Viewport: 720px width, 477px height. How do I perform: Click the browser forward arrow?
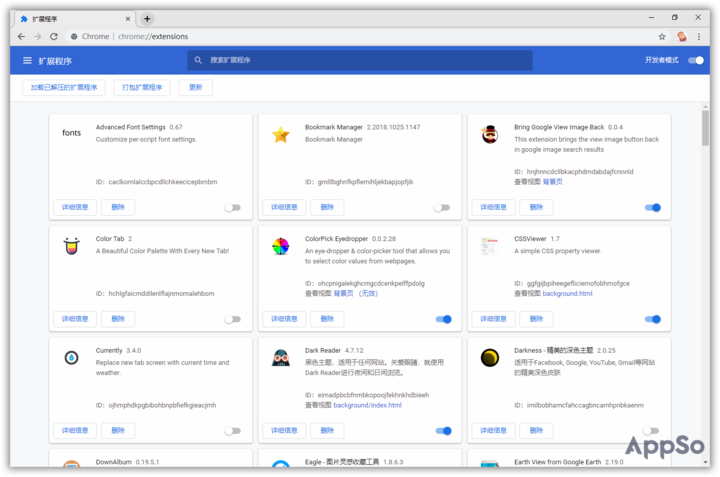click(x=38, y=36)
